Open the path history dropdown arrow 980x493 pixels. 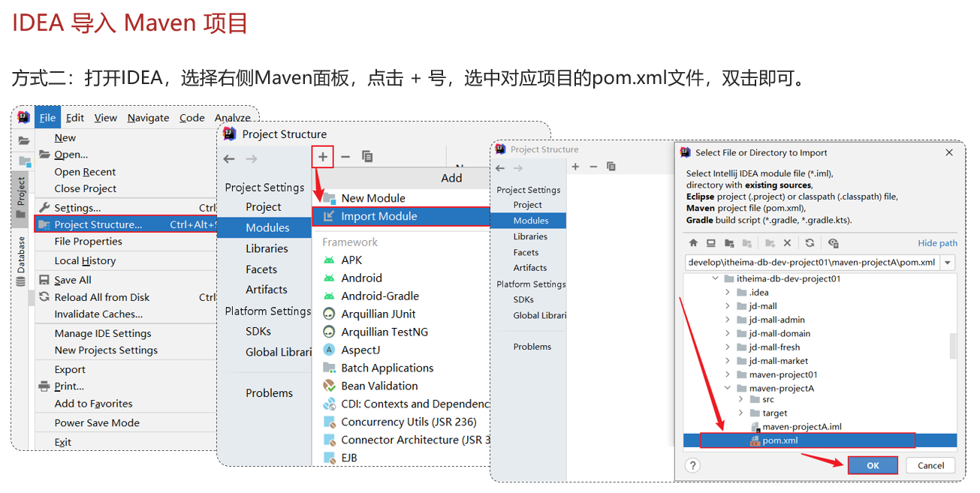pyautogui.click(x=948, y=263)
